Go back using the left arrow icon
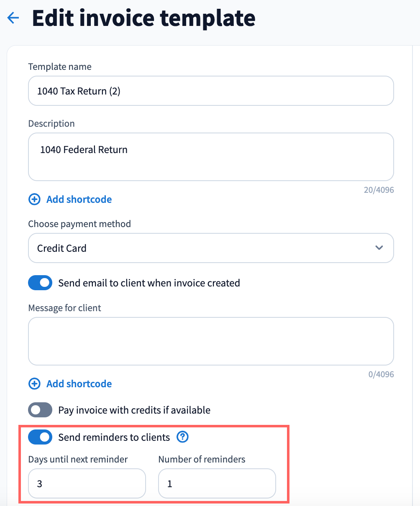 point(13,18)
